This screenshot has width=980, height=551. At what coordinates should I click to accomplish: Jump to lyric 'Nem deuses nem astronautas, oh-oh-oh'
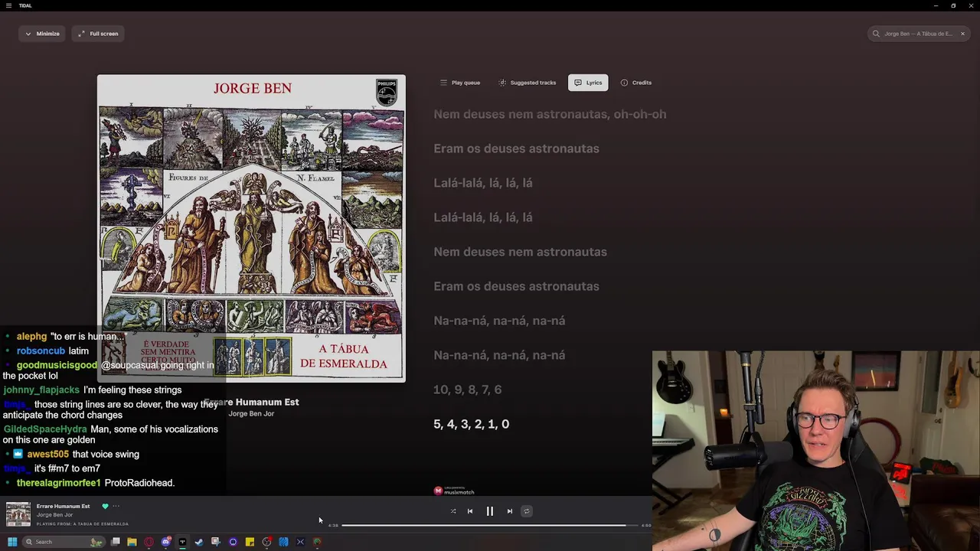pyautogui.click(x=550, y=114)
